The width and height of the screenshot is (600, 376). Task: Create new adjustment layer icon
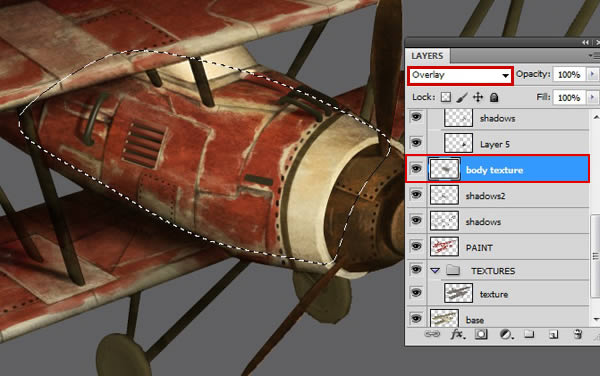point(506,335)
